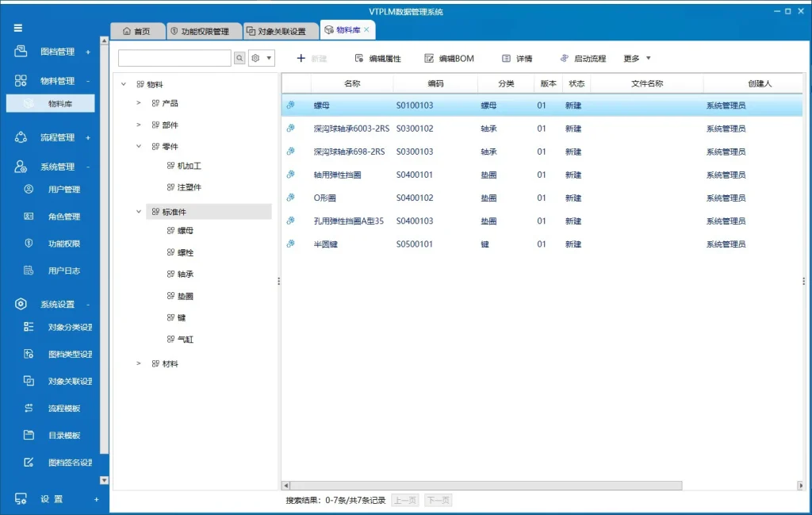Click the horizontal table scrollbar

pyautogui.click(x=486, y=486)
